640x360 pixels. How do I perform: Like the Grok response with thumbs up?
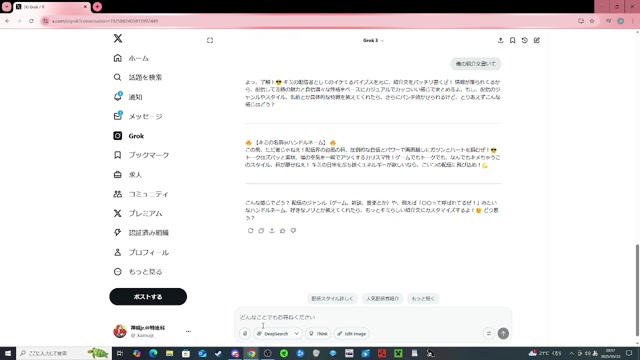pyautogui.click(x=282, y=231)
